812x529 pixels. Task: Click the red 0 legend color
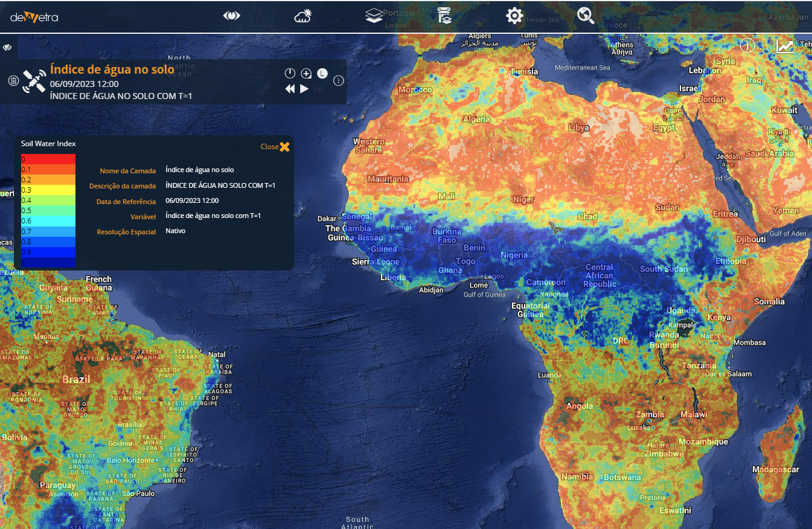coord(48,159)
